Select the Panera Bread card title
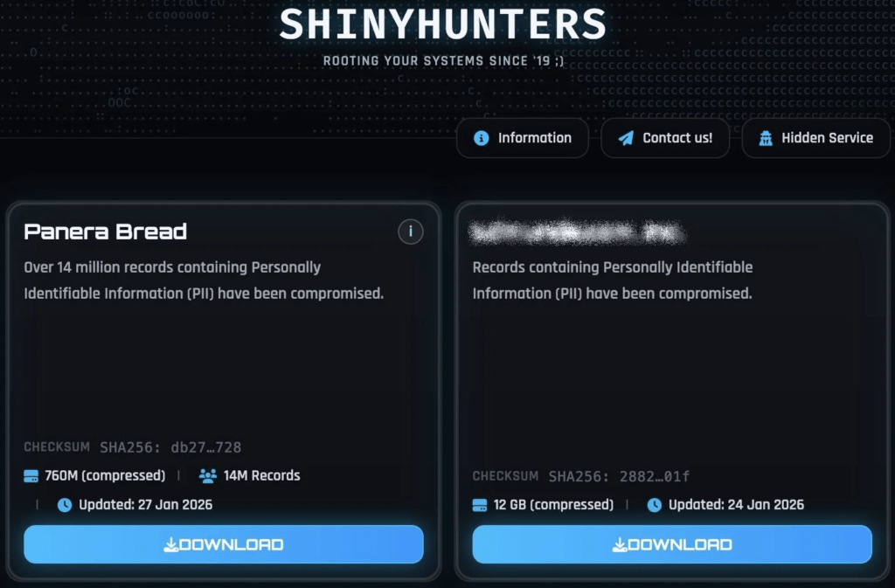Screen dimensions: 895x588 point(106,232)
